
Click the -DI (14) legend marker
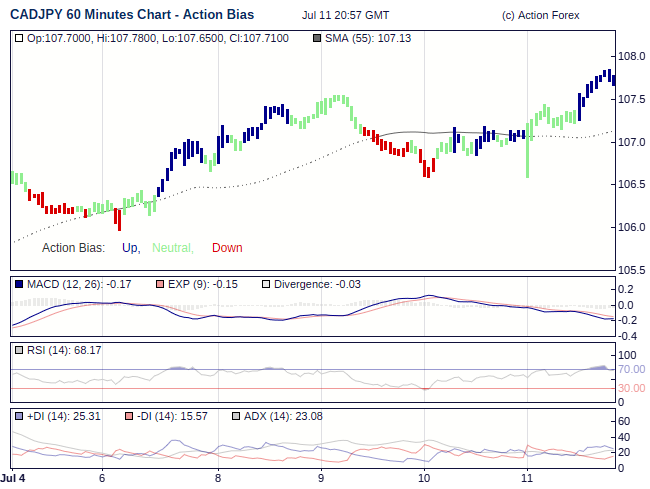[128, 416]
